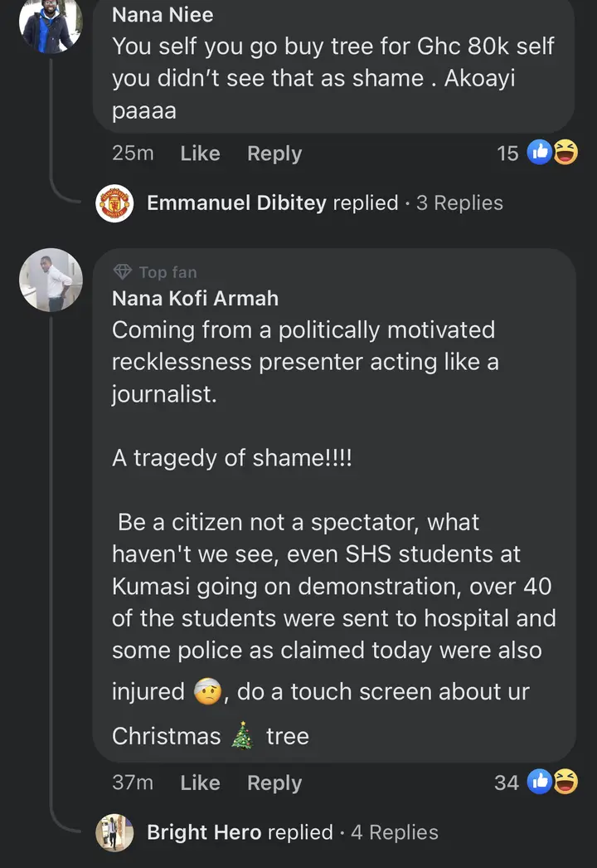Click Bright Hero's small avatar
Screen dimensions: 597x868
(114, 832)
